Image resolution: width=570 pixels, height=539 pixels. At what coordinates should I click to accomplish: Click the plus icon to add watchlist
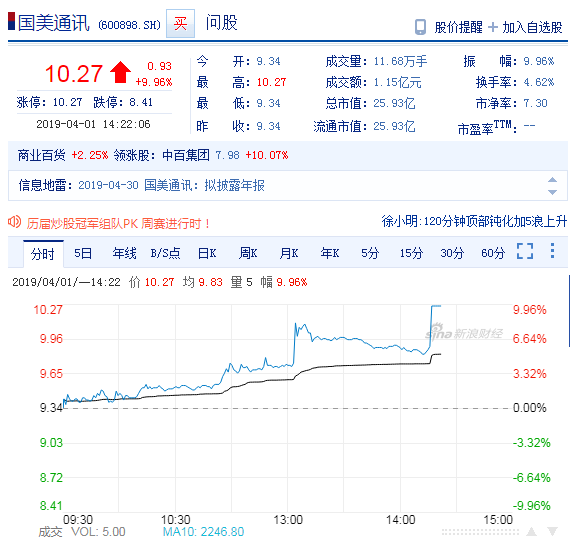pos(493,27)
